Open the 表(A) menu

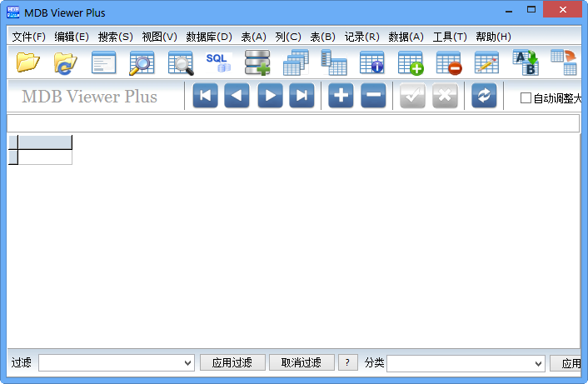coord(253,37)
